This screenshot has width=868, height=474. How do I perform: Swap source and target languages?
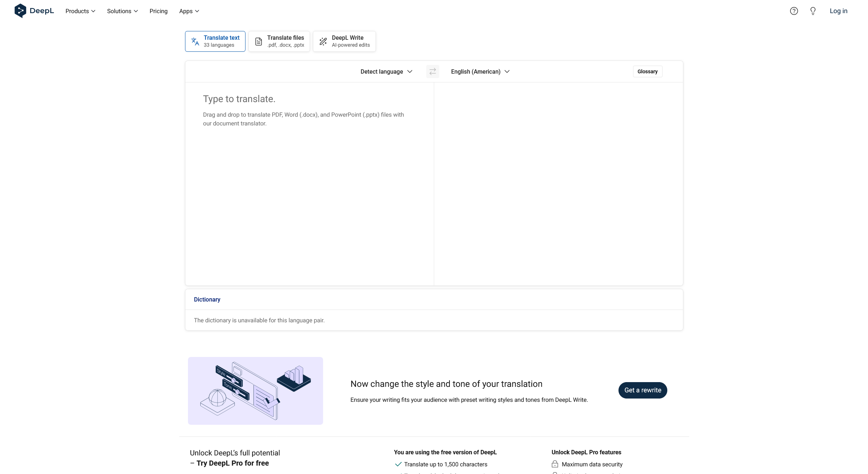[433, 71]
